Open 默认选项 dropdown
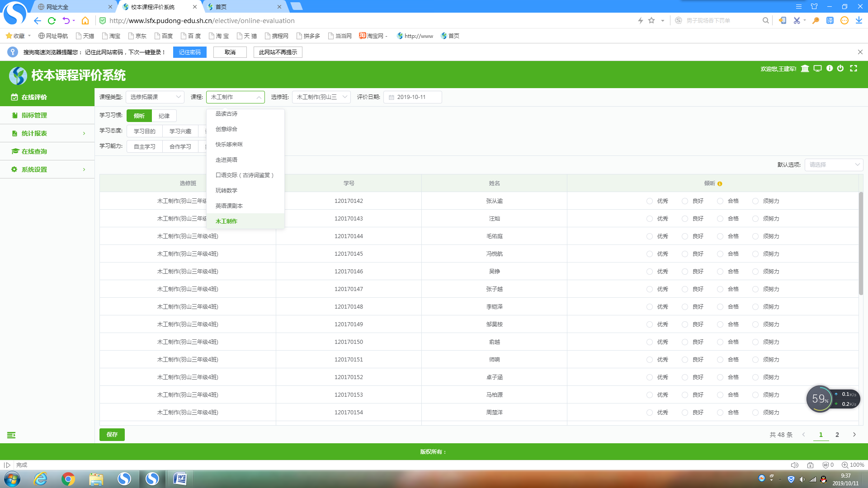The image size is (868, 488). tap(833, 165)
